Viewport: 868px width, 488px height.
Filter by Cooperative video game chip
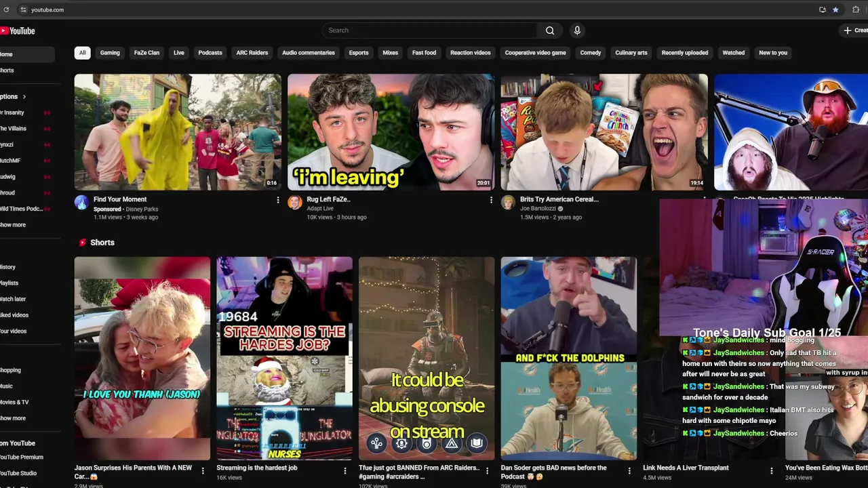click(536, 53)
